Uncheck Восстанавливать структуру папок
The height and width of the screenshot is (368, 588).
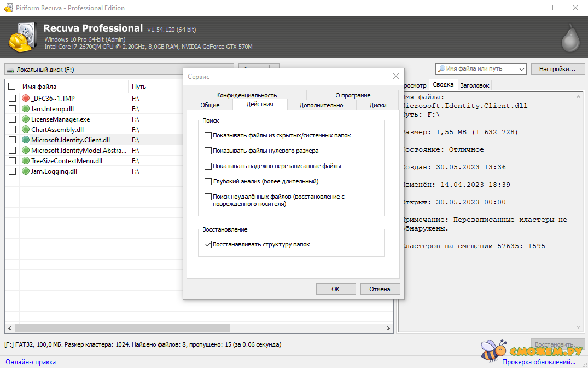pyautogui.click(x=208, y=244)
